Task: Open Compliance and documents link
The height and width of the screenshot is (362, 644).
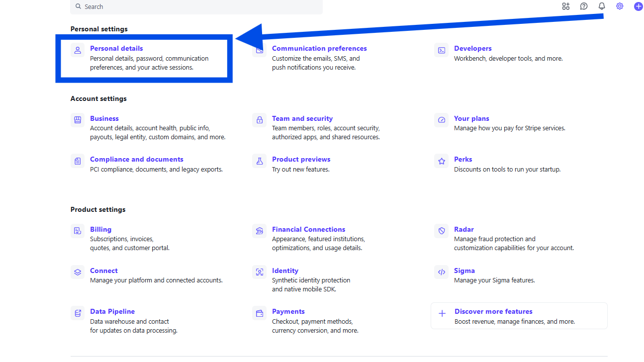Action: pyautogui.click(x=137, y=159)
